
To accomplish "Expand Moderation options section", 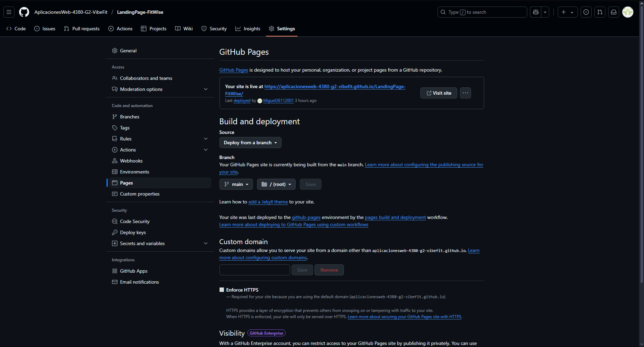I will click(160, 89).
